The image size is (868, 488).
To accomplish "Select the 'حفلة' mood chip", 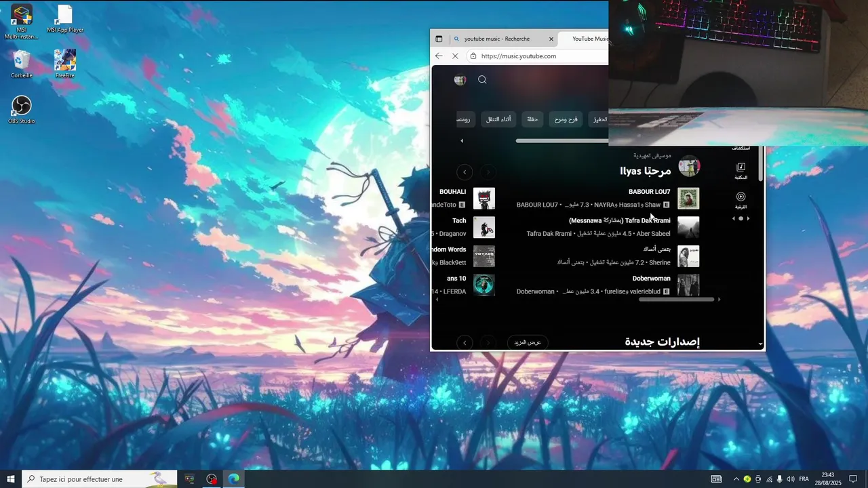I will pos(532,119).
